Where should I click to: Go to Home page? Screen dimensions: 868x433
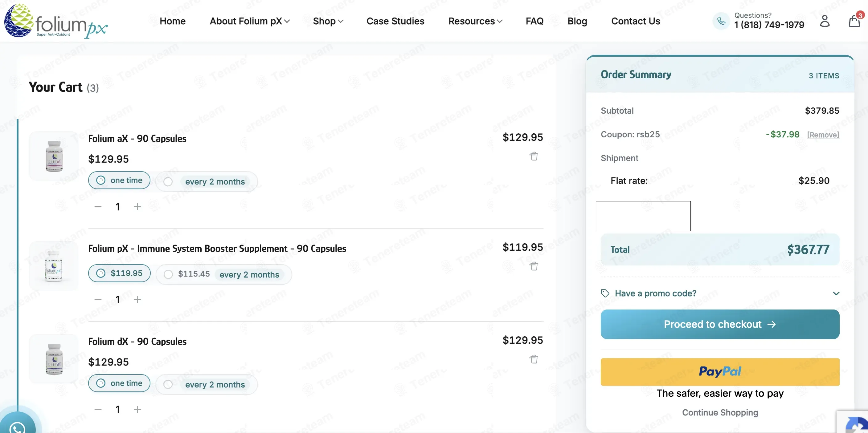pyautogui.click(x=173, y=21)
